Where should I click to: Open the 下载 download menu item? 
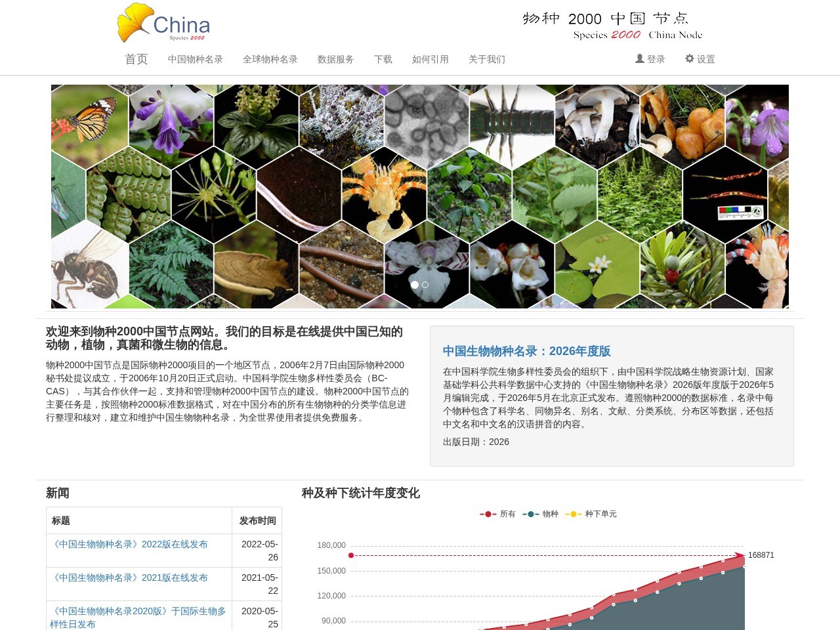[383, 59]
